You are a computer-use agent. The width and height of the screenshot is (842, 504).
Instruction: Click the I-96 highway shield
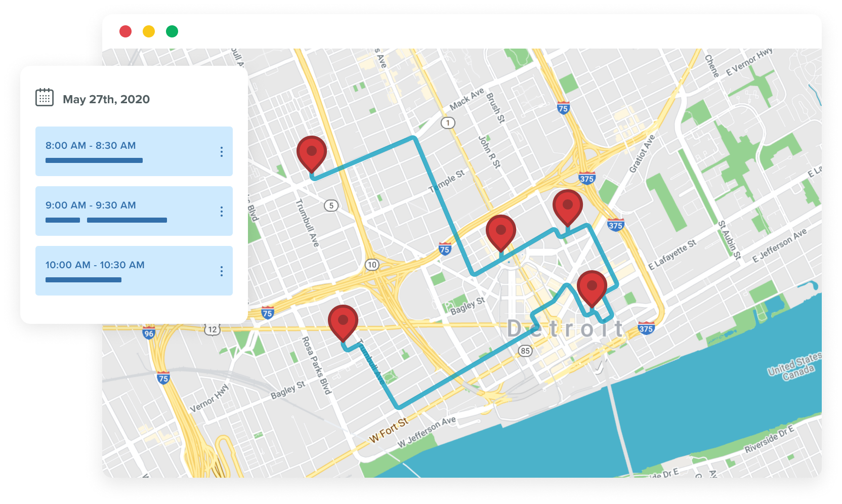click(149, 333)
